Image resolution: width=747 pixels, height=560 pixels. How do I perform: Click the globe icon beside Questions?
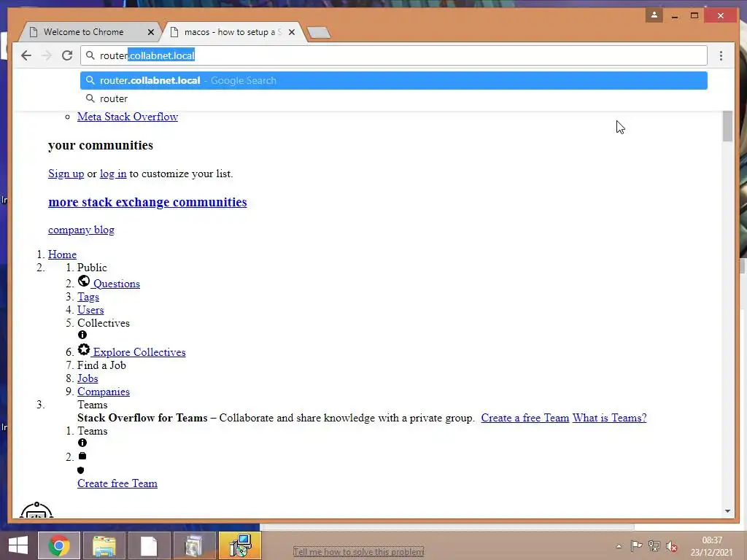[84, 281]
